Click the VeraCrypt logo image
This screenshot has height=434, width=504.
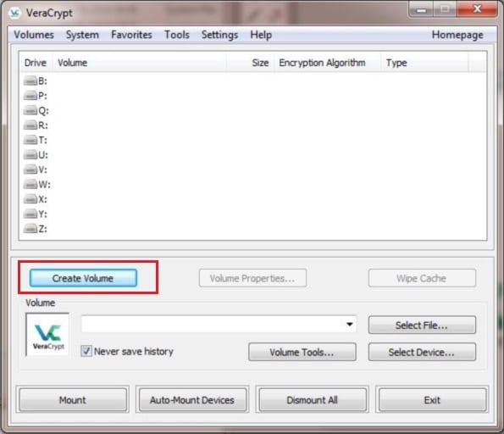(x=47, y=335)
